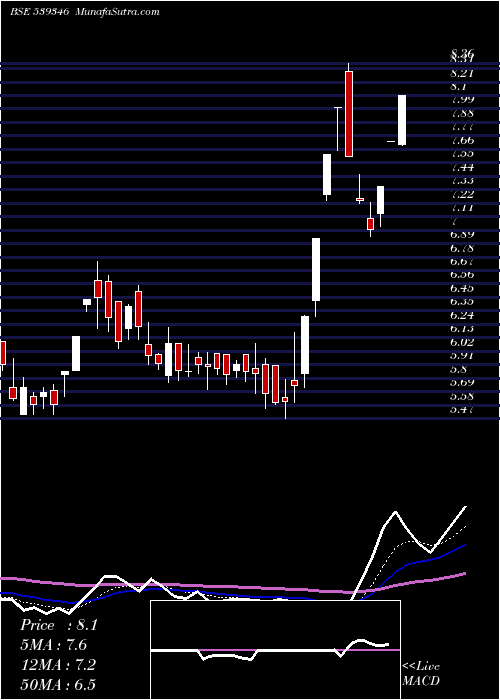Click the 7.22 price axis label
500x700 pixels.
pyautogui.click(x=462, y=194)
